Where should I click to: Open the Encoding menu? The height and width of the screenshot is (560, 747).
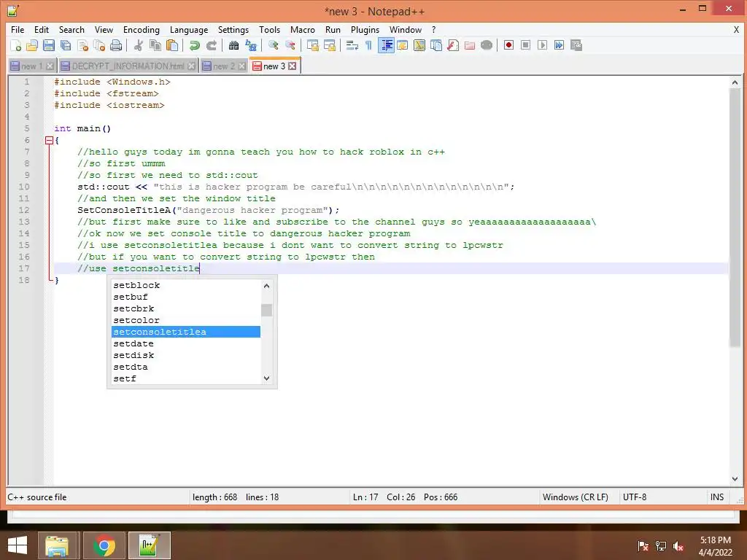coord(142,29)
